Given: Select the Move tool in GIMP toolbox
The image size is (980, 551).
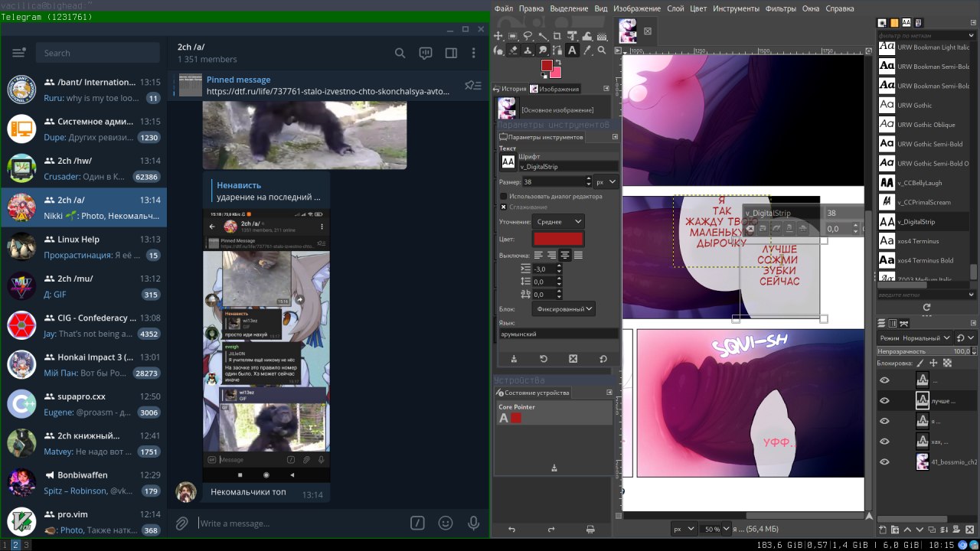Looking at the screenshot, I should pos(498,36).
